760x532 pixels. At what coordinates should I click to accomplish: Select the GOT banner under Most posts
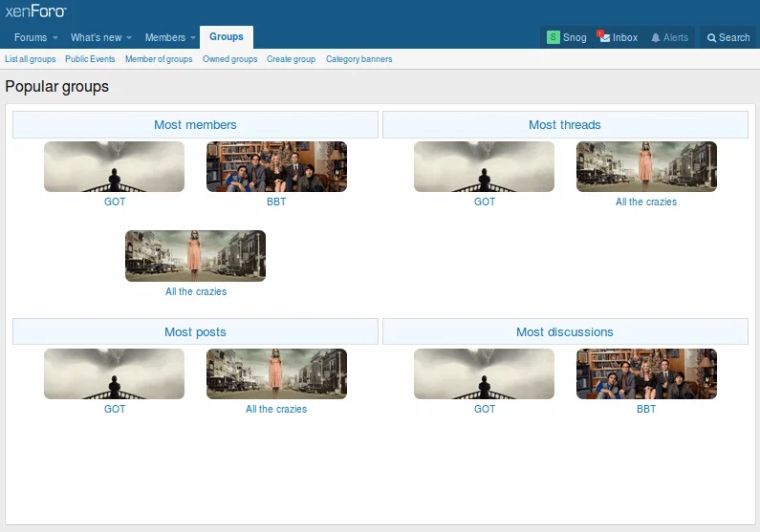pos(114,373)
